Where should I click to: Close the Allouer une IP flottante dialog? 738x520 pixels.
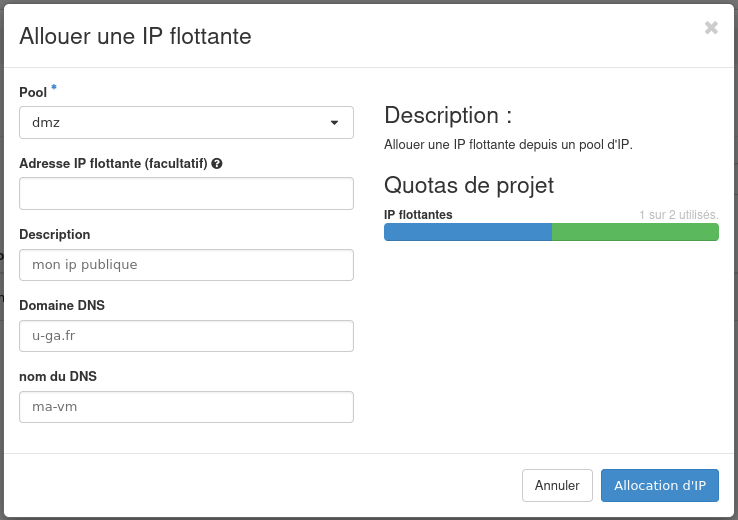click(711, 28)
